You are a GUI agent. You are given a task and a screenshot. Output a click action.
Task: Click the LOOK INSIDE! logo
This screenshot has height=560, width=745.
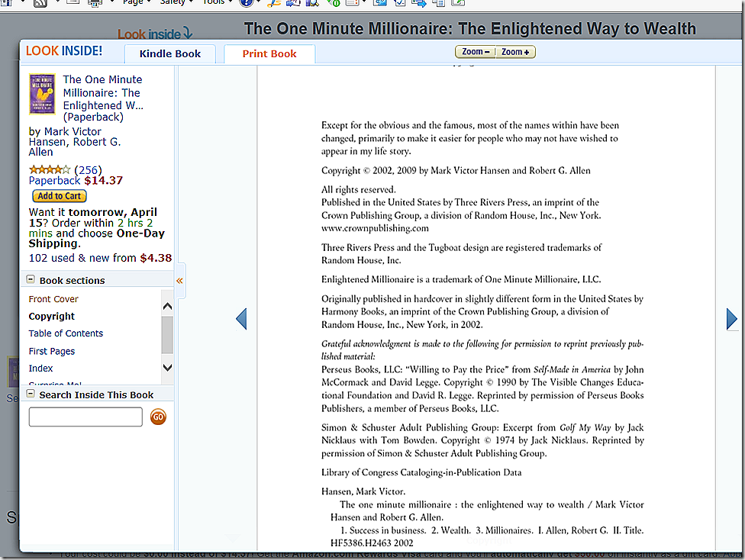tap(64, 51)
